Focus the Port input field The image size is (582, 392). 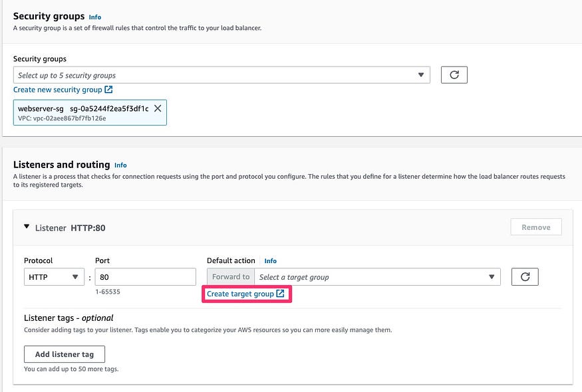click(x=146, y=277)
